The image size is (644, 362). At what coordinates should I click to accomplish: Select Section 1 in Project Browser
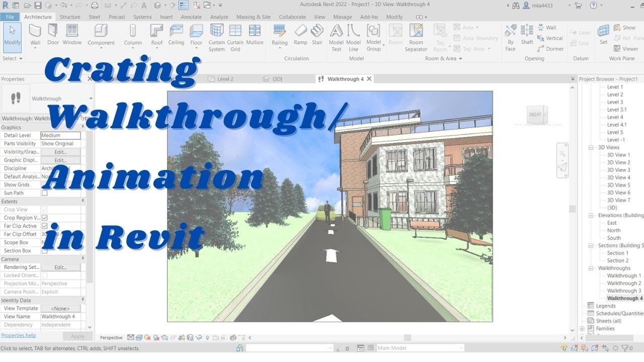[x=617, y=253]
